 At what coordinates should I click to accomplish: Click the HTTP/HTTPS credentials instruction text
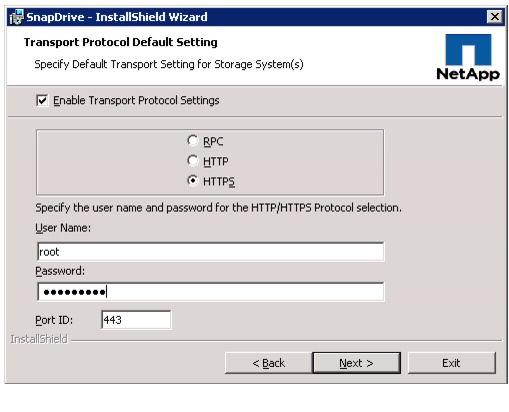pos(218,208)
